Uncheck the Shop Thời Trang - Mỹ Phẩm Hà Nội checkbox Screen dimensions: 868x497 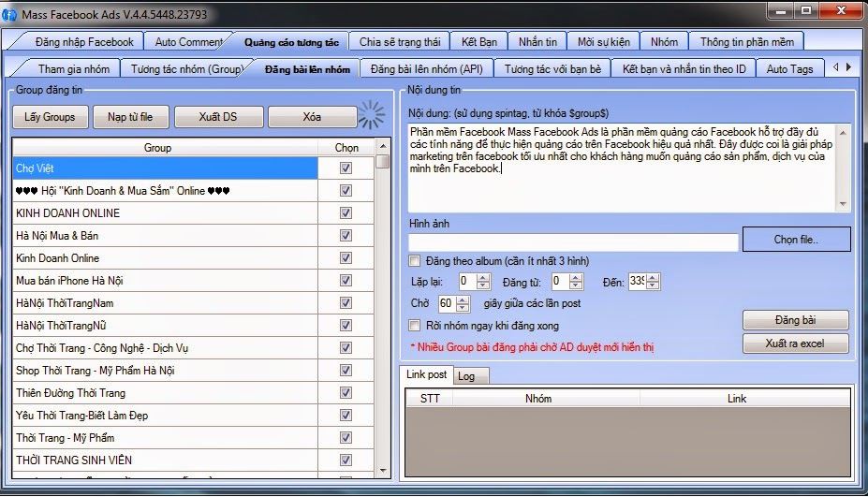[346, 371]
